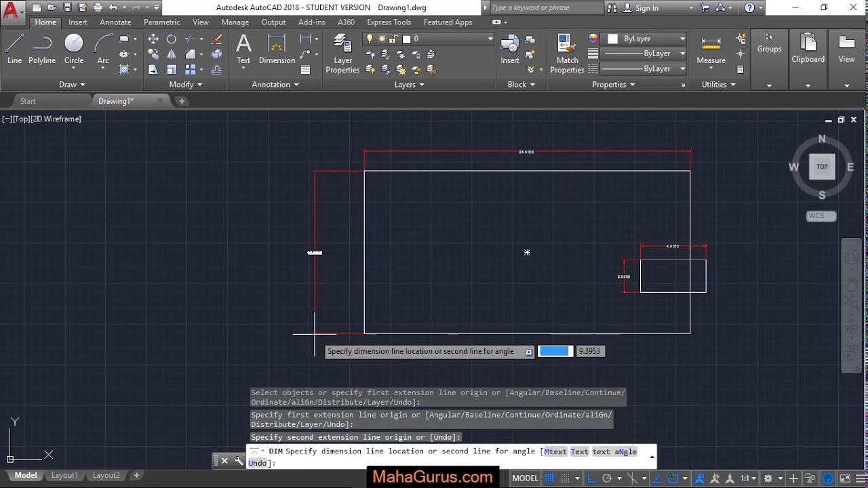Select the Line tool
The width and height of the screenshot is (868, 488).
(x=14, y=49)
